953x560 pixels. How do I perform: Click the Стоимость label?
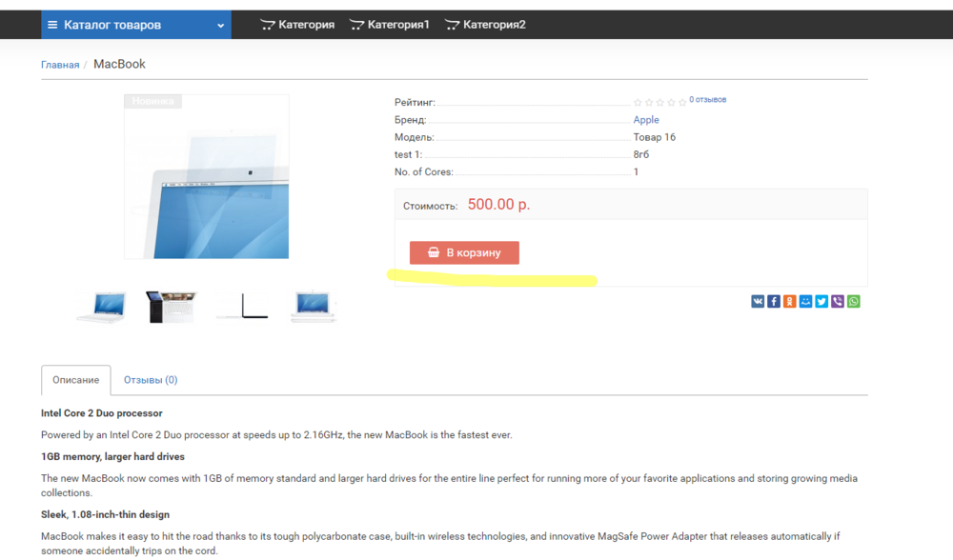coord(431,206)
